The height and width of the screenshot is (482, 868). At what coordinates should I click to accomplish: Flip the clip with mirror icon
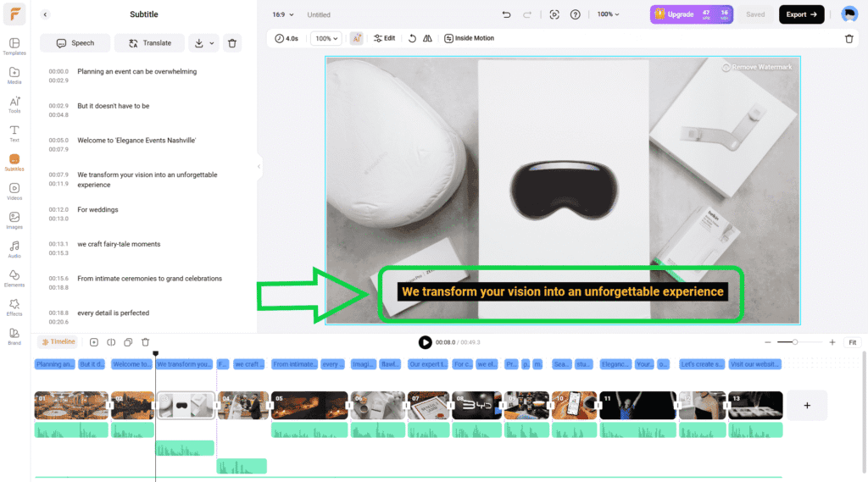(x=427, y=38)
